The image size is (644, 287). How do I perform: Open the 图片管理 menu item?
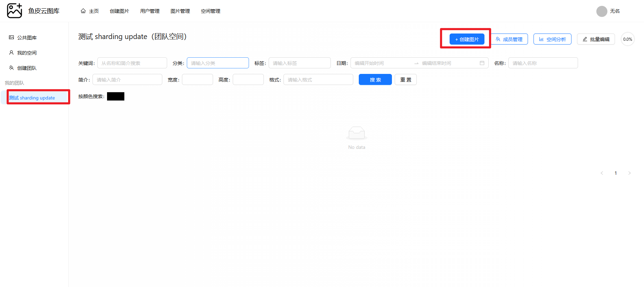click(x=180, y=11)
